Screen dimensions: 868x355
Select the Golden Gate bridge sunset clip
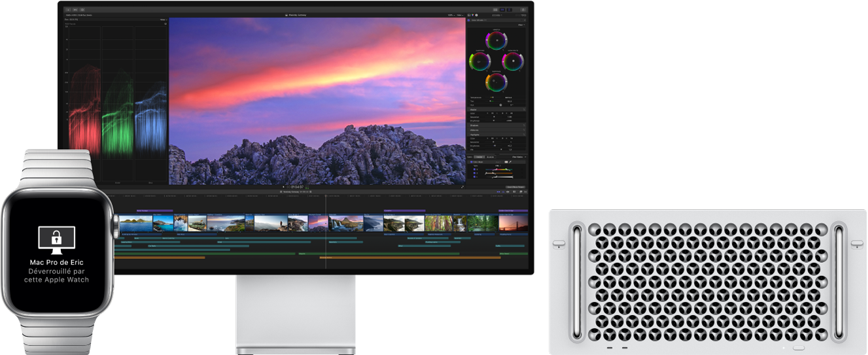click(x=514, y=224)
